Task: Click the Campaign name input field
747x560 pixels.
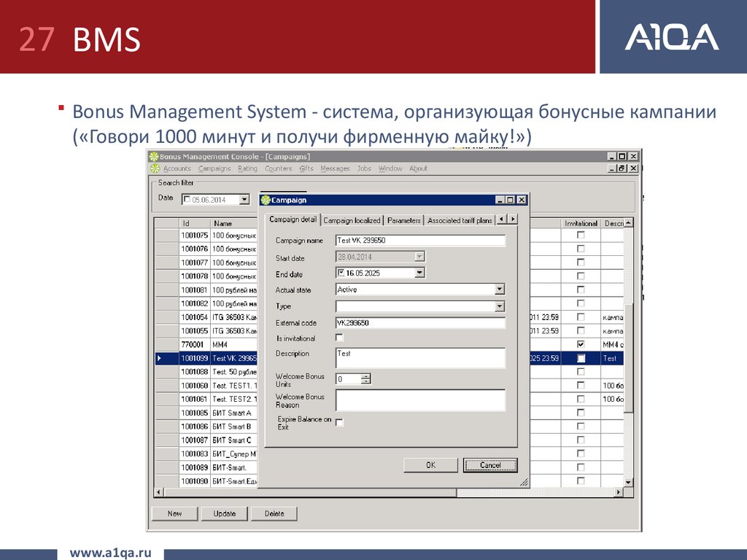Action: click(420, 240)
